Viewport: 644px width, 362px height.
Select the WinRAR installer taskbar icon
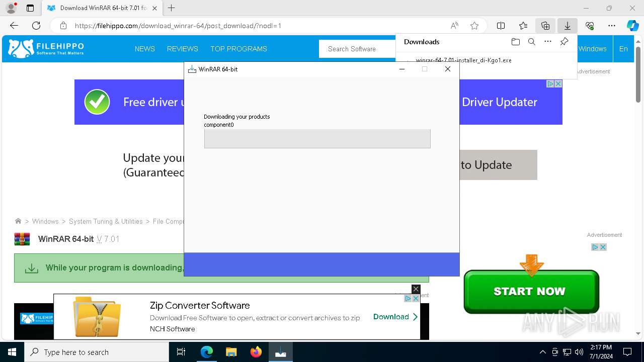click(281, 352)
